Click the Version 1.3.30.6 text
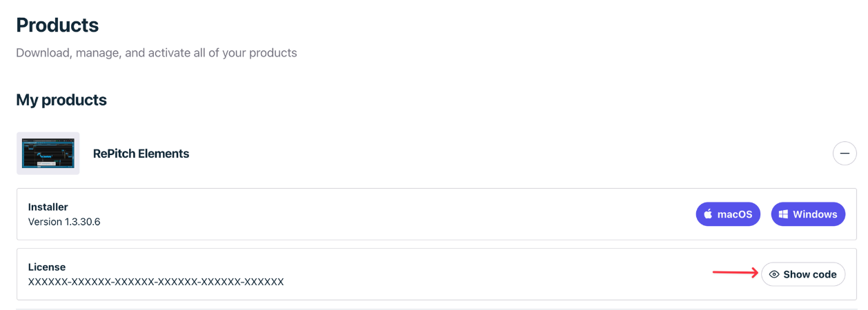Image resolution: width=868 pixels, height=310 pixels. point(64,222)
